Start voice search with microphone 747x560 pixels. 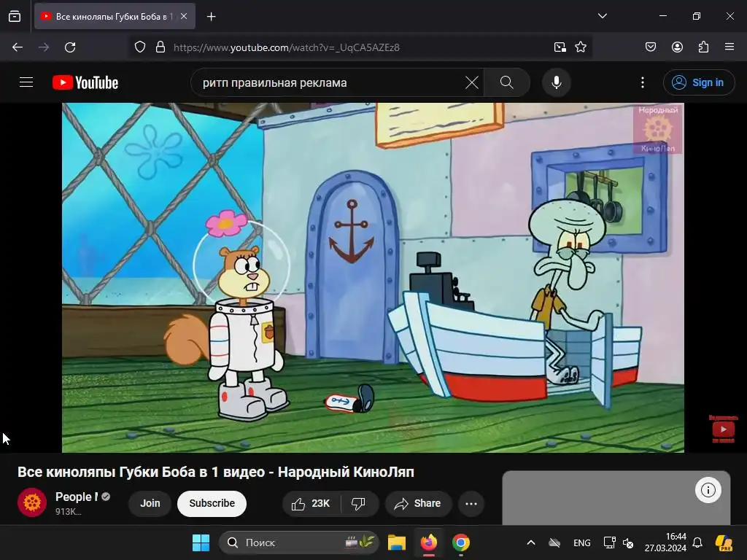coord(557,82)
